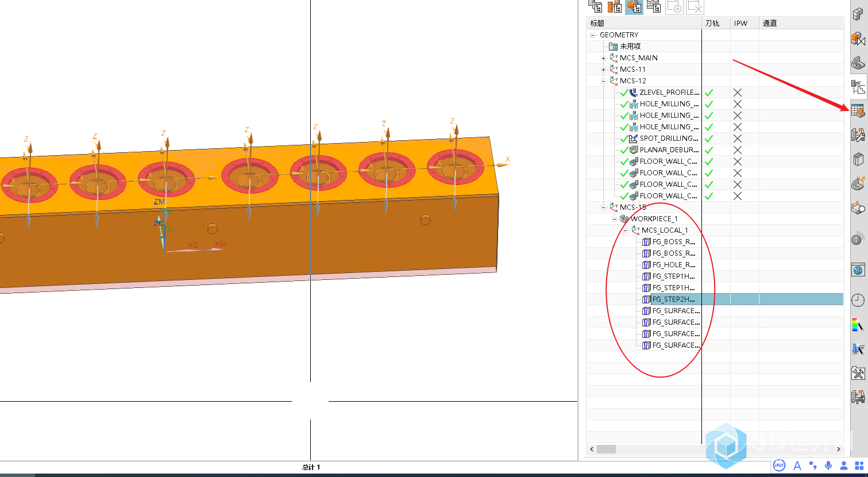The height and width of the screenshot is (477, 868).
Task: Click IPW cross in SPOT_DRILLING row
Action: tap(738, 139)
